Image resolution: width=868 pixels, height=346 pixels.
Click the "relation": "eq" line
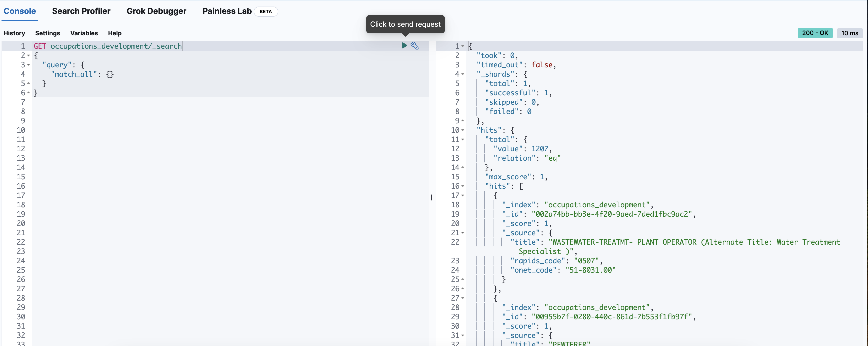(x=527, y=158)
